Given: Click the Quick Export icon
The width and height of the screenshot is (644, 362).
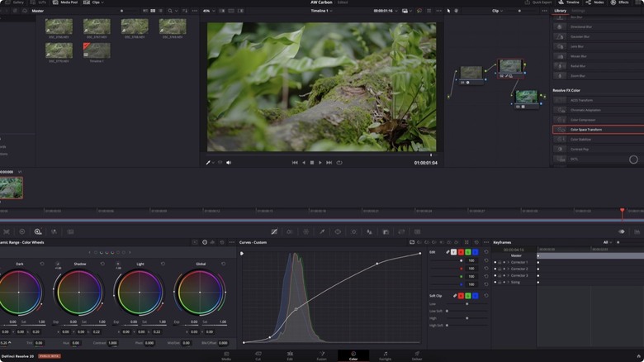Looking at the screenshot, I should (528, 2).
